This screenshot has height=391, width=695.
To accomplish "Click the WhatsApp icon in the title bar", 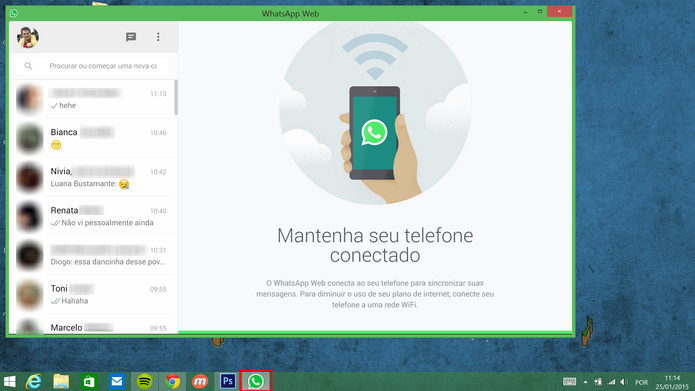I will pos(14,13).
